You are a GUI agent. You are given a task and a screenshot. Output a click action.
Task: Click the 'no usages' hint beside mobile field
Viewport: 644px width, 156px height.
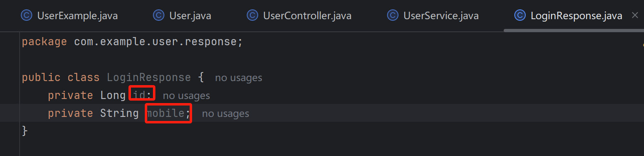coord(226,114)
